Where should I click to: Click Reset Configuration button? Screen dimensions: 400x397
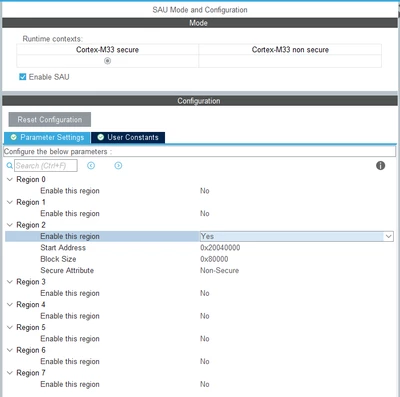(x=50, y=119)
